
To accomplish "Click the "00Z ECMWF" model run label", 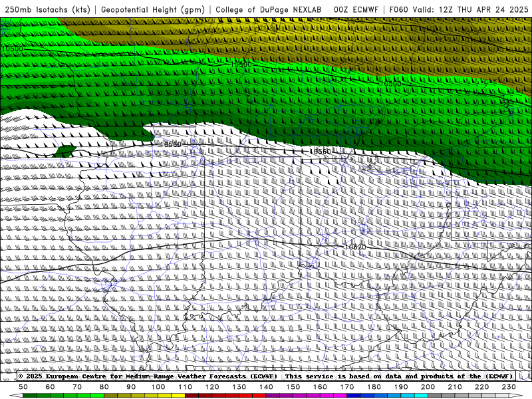I will coord(356,9).
